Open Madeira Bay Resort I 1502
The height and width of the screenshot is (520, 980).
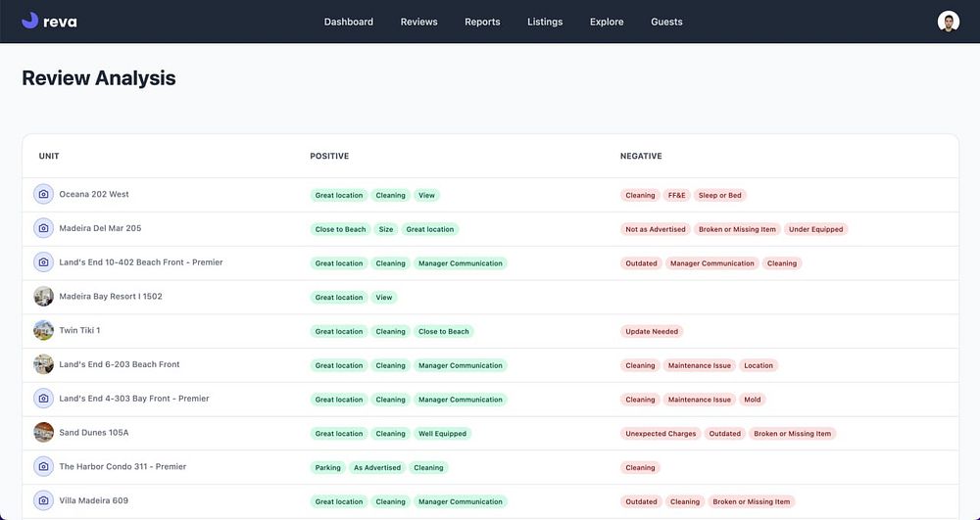111,297
